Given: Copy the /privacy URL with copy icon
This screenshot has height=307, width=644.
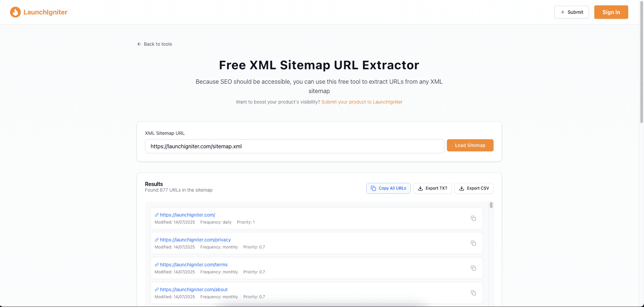Looking at the screenshot, I should 473,243.
